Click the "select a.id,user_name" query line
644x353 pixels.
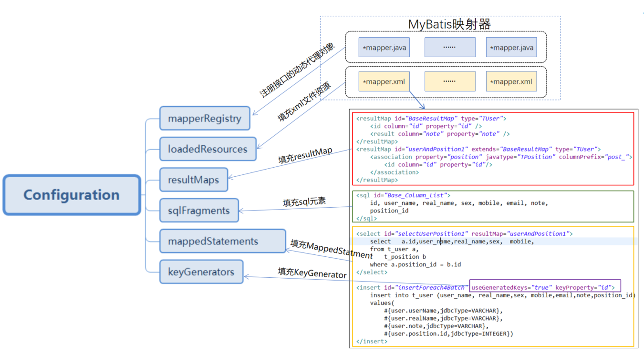pos(452,241)
